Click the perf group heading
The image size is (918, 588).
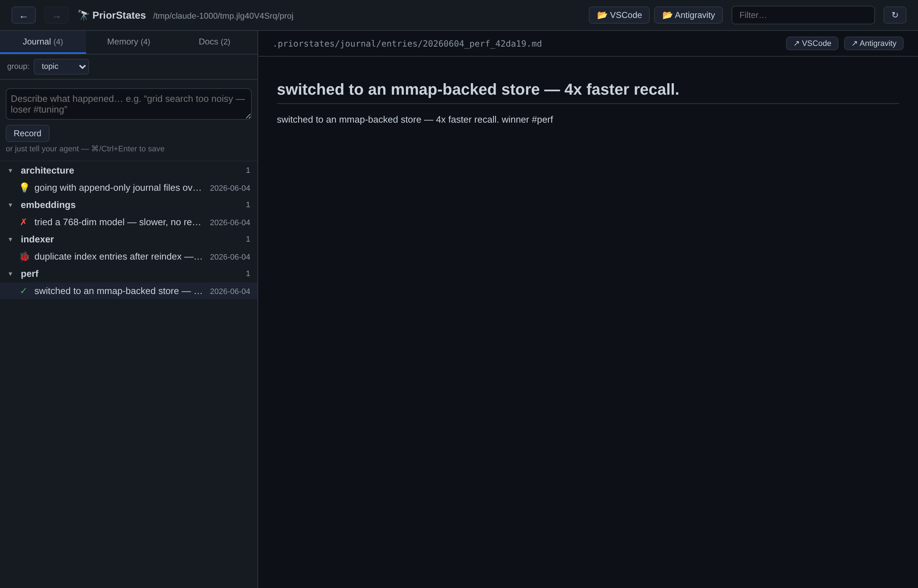(29, 273)
